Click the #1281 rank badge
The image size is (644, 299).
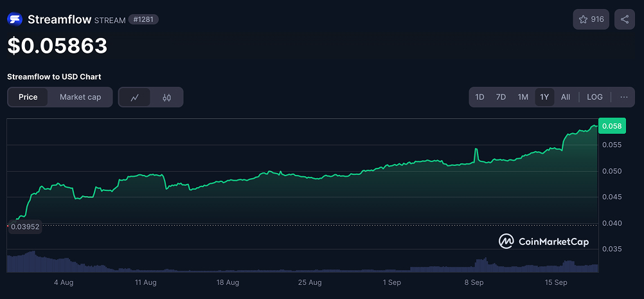143,19
